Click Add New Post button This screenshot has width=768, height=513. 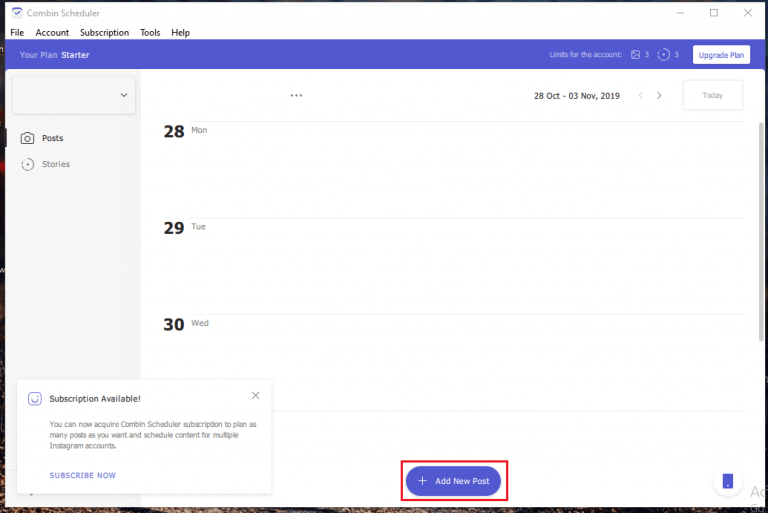453,481
